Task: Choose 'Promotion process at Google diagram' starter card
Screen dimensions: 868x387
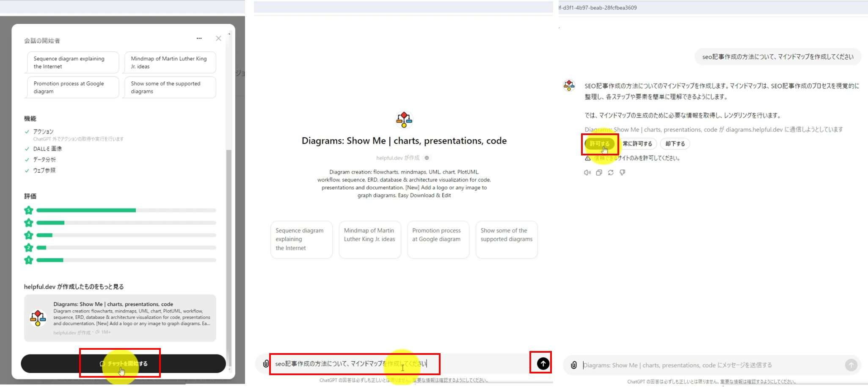Action: 438,239
